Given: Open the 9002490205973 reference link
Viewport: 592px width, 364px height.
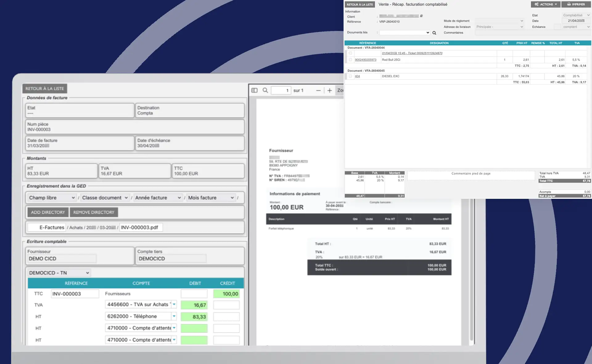Looking at the screenshot, I should [365, 60].
